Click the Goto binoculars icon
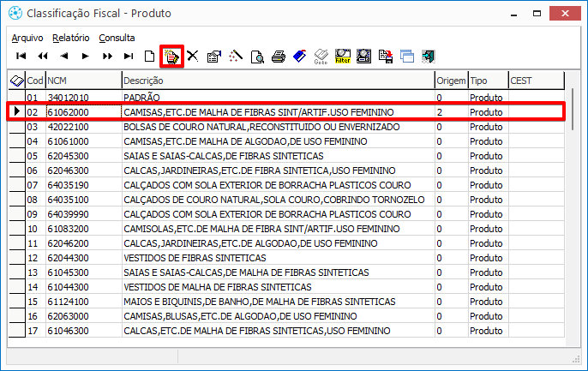The width and height of the screenshot is (588, 371). (x=321, y=57)
